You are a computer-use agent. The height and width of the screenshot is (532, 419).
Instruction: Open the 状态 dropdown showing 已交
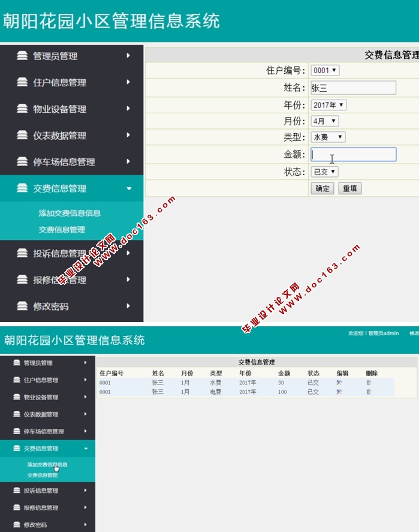pyautogui.click(x=324, y=172)
